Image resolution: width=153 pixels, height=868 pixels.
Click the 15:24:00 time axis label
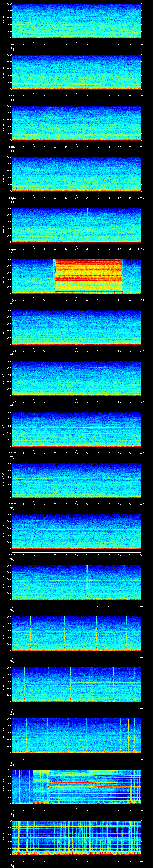click(x=12, y=453)
